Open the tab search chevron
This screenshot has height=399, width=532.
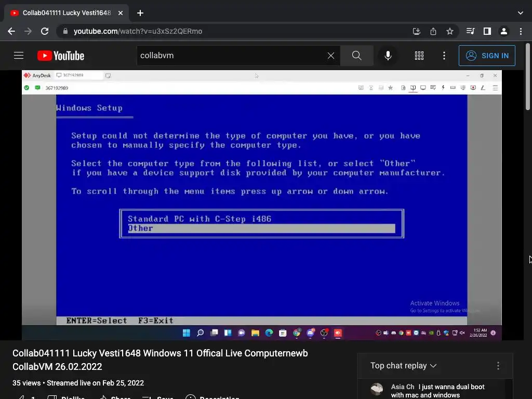pos(521,13)
